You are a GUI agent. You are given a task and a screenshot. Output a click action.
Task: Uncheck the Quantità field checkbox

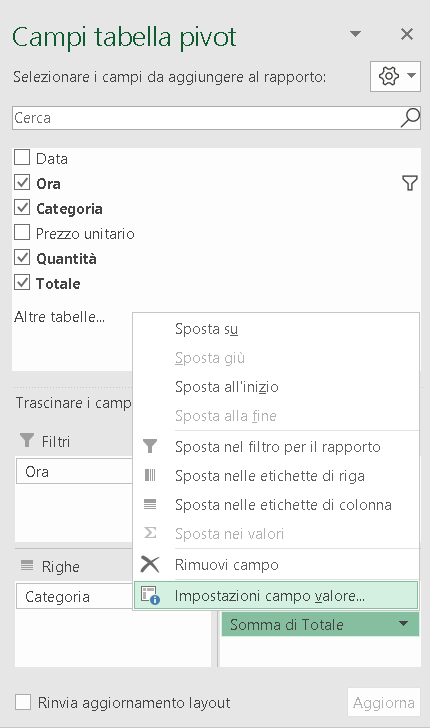[x=22, y=257]
